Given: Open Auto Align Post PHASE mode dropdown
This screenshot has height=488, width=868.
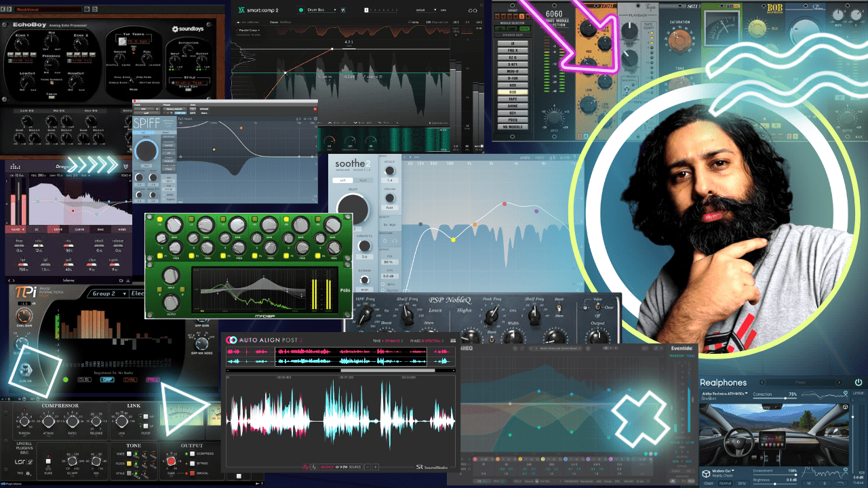Looking at the screenshot, I should tap(427, 341).
